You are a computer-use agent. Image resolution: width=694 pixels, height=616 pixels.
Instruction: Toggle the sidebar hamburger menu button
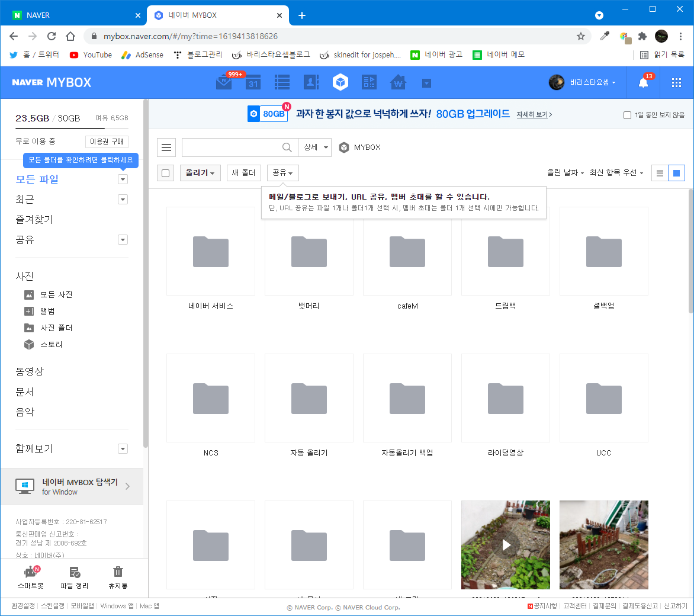(x=166, y=147)
